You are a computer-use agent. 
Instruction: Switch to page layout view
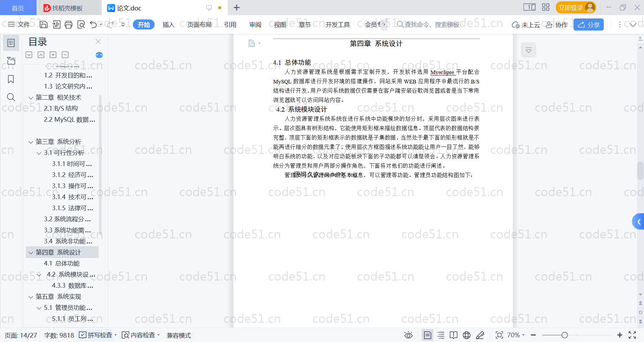pyautogui.click(x=428, y=335)
